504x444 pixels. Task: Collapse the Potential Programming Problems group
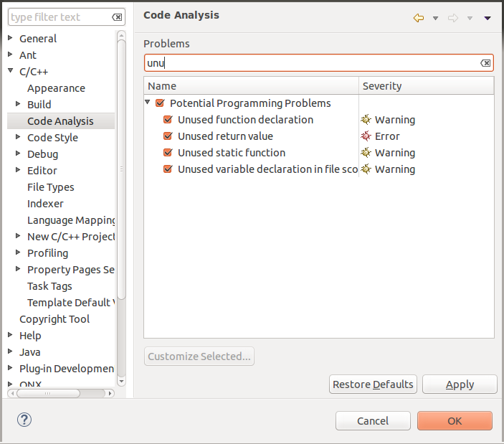[x=148, y=103]
